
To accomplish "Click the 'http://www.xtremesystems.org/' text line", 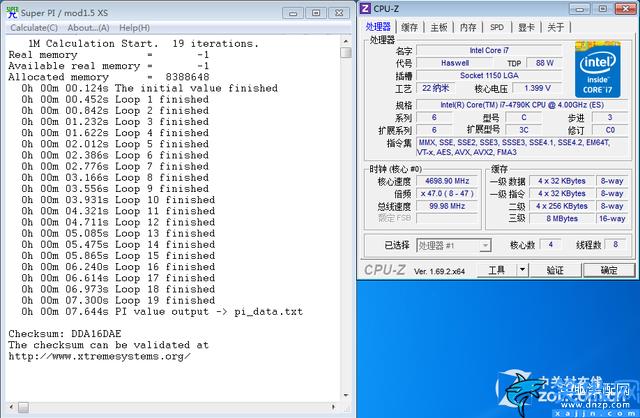I will (99, 356).
